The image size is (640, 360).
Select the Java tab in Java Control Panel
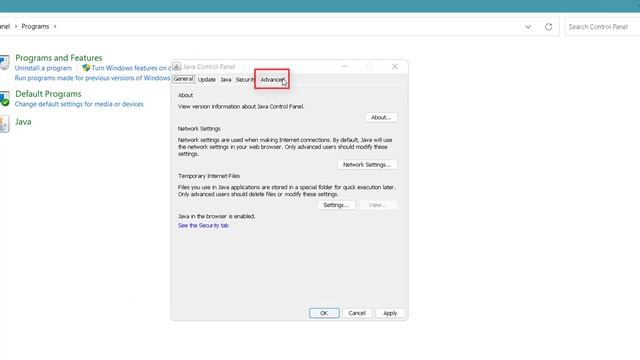(226, 80)
